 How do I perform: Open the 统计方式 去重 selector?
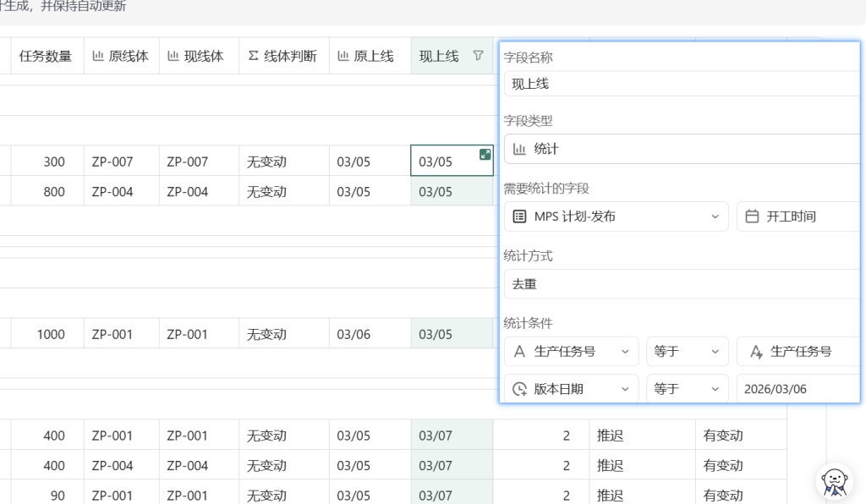682,284
